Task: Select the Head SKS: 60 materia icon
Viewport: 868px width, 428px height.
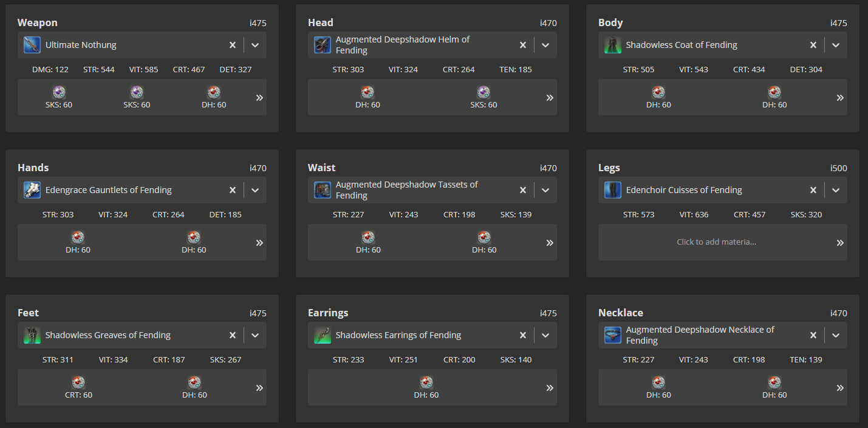Action: click(484, 92)
